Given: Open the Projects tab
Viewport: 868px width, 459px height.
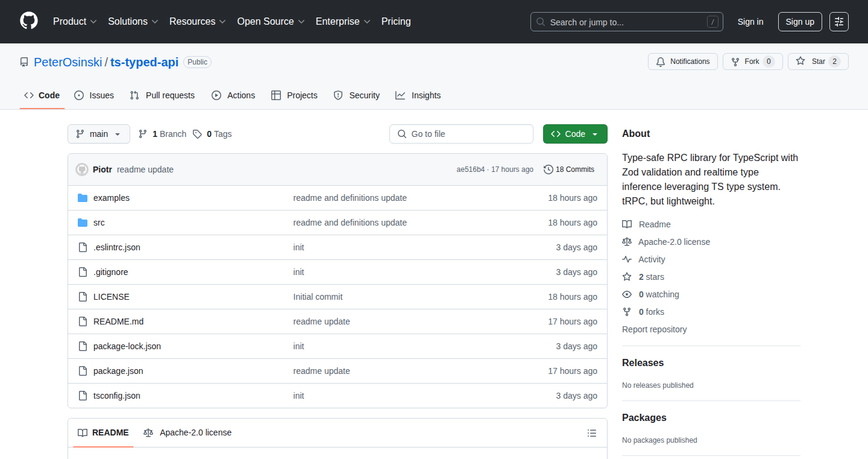Looking at the screenshot, I should [294, 95].
